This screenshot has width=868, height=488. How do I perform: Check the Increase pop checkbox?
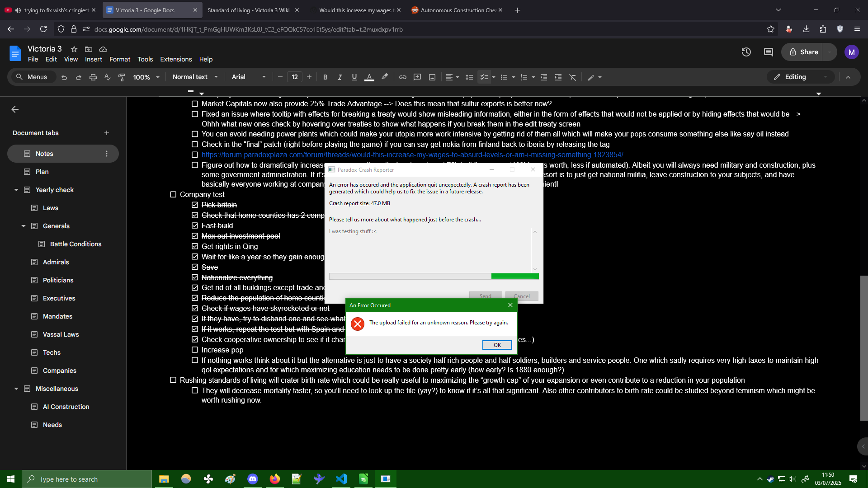(195, 350)
